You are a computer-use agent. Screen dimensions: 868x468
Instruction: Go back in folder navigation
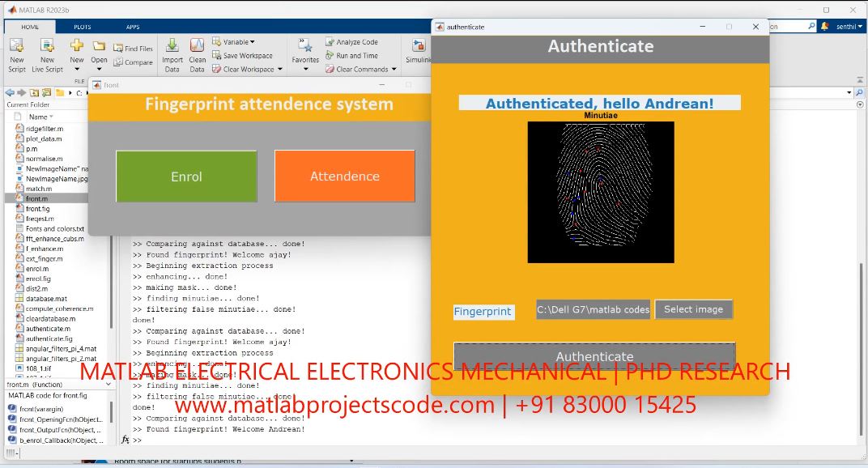click(x=11, y=93)
